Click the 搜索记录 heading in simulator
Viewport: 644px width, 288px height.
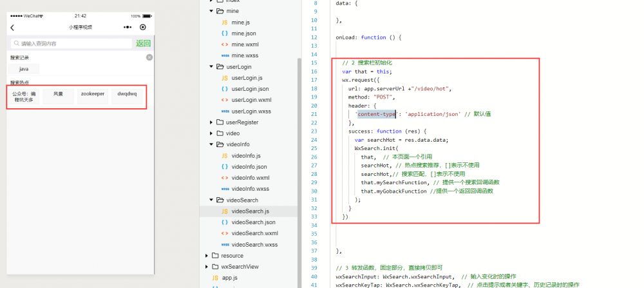[x=20, y=58]
